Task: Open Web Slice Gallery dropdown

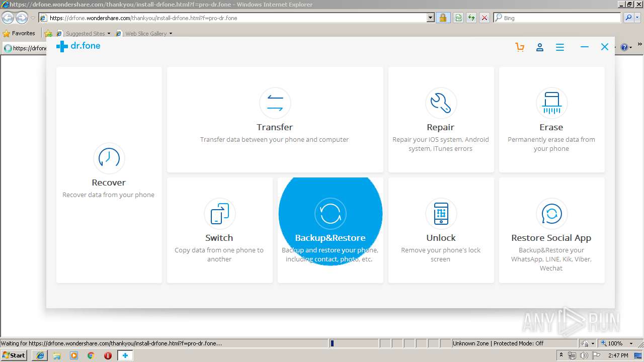Action: (144, 33)
